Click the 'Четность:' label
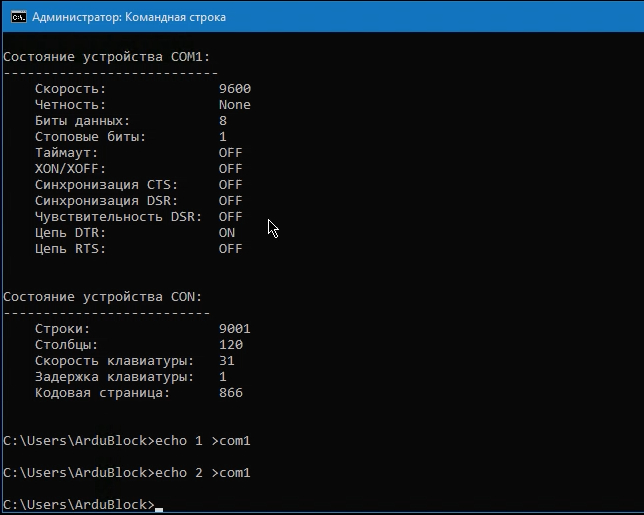The height and width of the screenshot is (515, 644). [70, 105]
